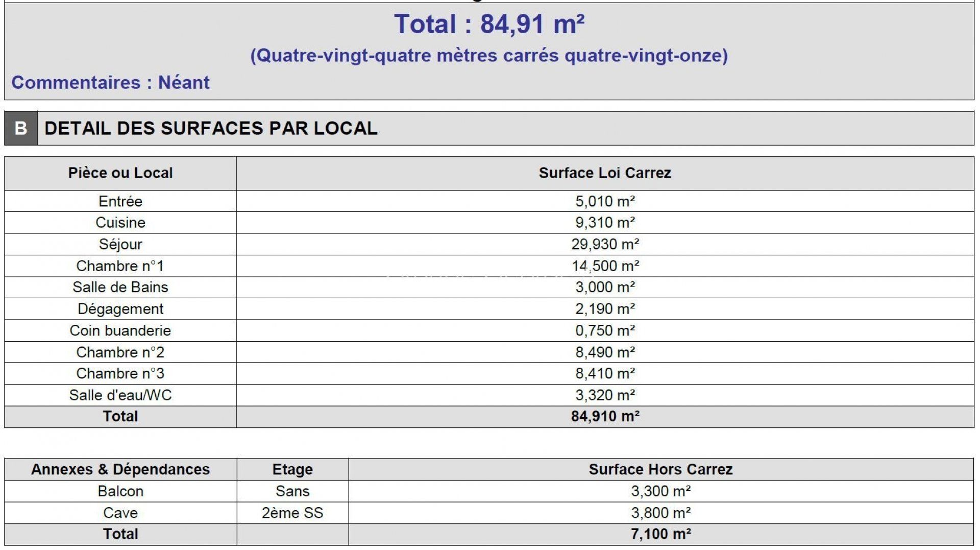
Task: Click the 'Surface Loi Carrez' column header
Action: [x=605, y=173]
